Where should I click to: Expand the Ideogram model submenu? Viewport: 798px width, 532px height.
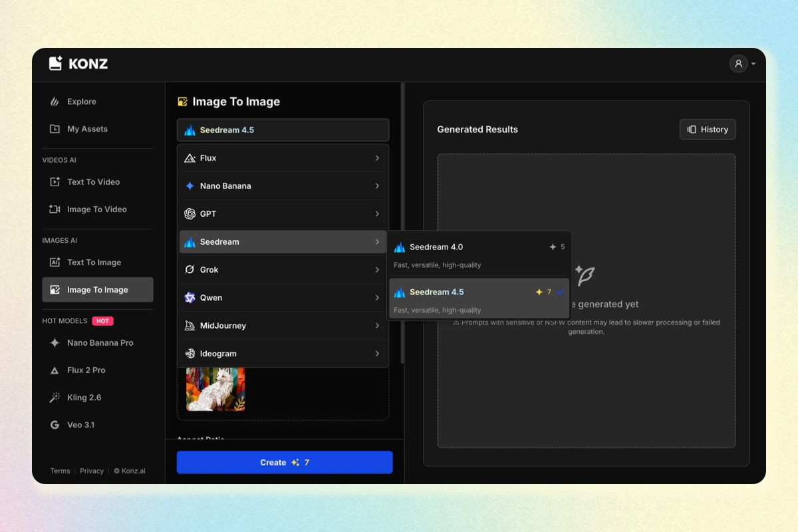pyautogui.click(x=283, y=354)
